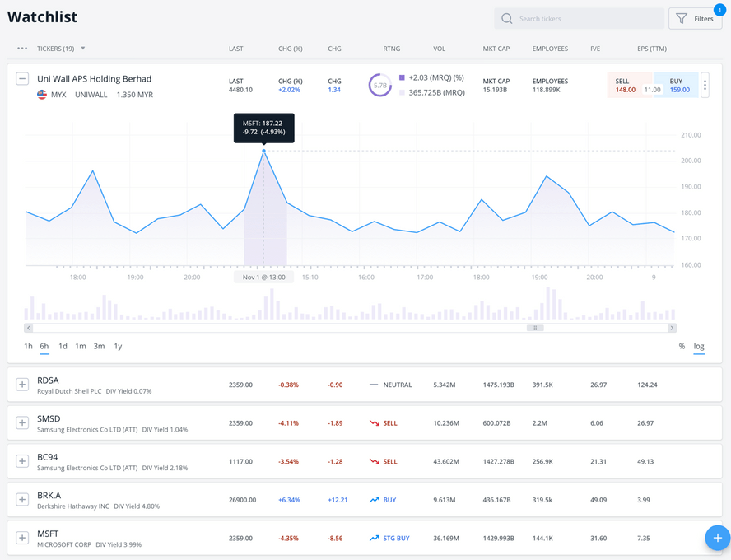Viewport: 731px width, 560px height.
Task: Click the purple +2.03 (MRQ) legend swatch
Action: click(x=402, y=77)
